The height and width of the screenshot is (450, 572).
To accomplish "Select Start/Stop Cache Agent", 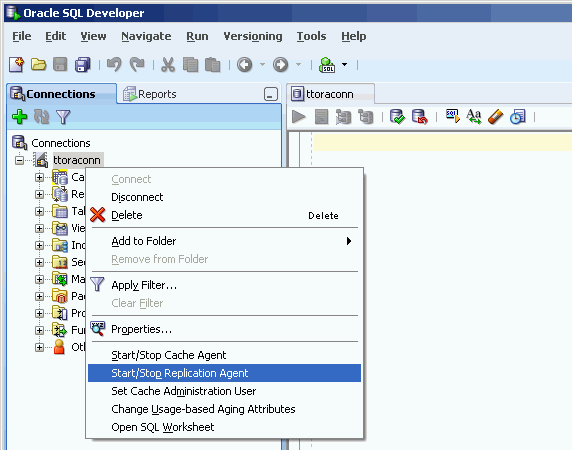I will 224,355.
